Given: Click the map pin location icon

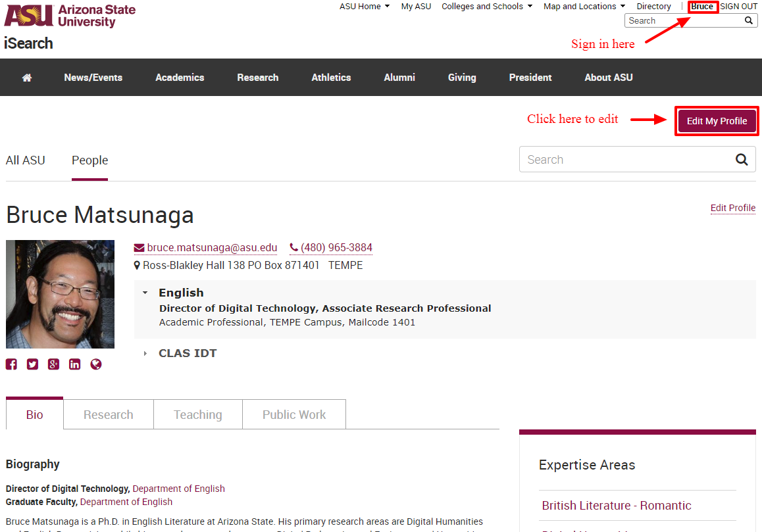Looking at the screenshot, I should pos(137,265).
